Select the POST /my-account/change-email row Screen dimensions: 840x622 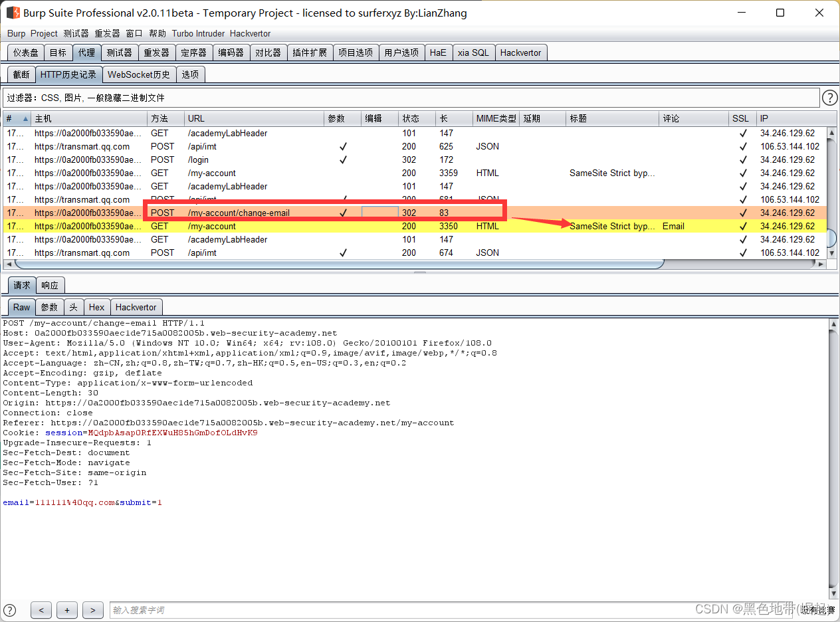[415, 213]
